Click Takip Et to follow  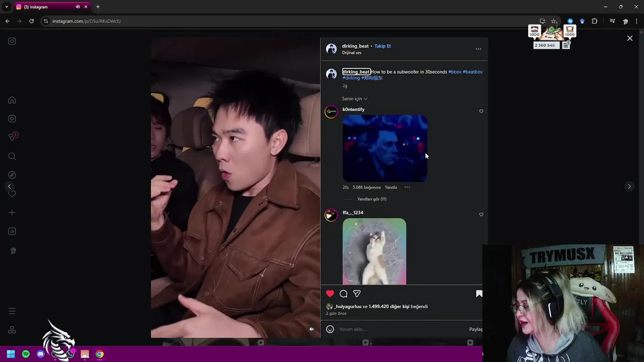(x=382, y=46)
